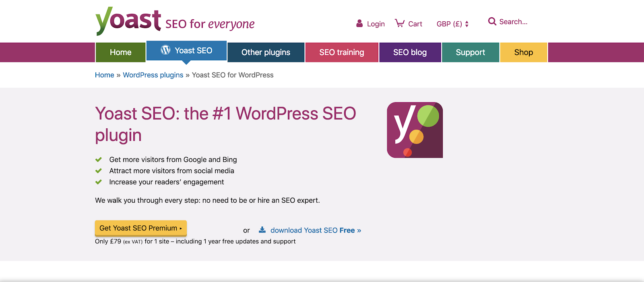This screenshot has height=282, width=644.
Task: Open the Other plugins tab
Action: pos(266,52)
